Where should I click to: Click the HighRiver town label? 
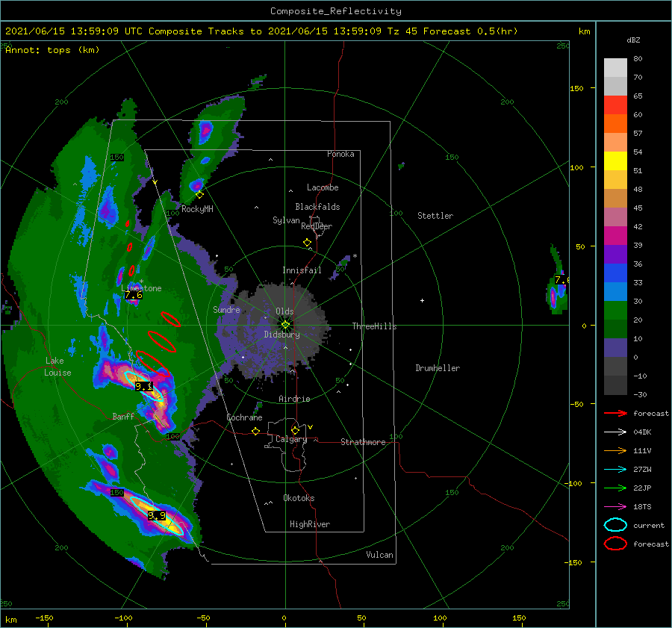click(310, 524)
